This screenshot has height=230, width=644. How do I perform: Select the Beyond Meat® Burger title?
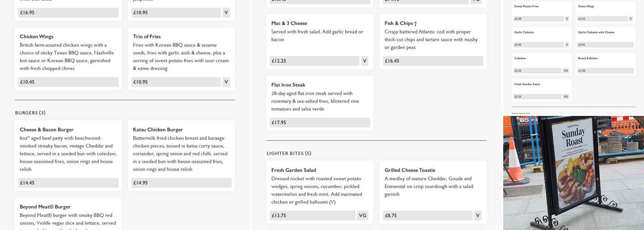point(45,207)
